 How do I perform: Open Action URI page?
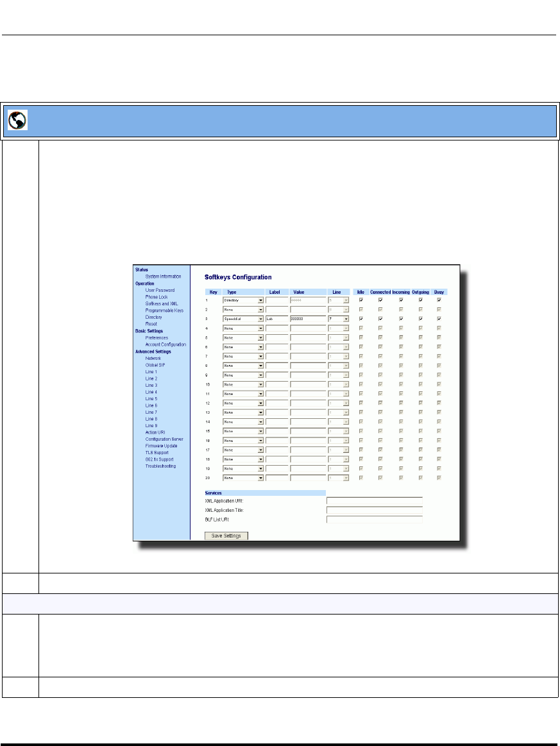[155, 432]
